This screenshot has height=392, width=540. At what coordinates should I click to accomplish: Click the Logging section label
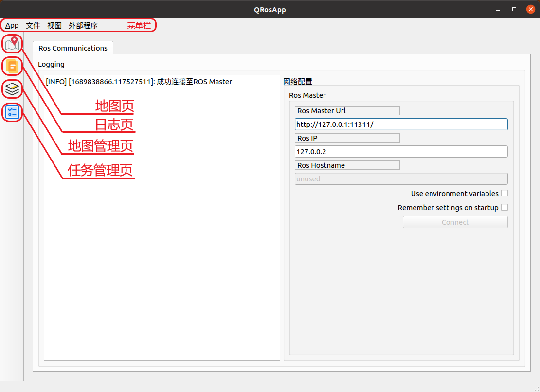51,64
